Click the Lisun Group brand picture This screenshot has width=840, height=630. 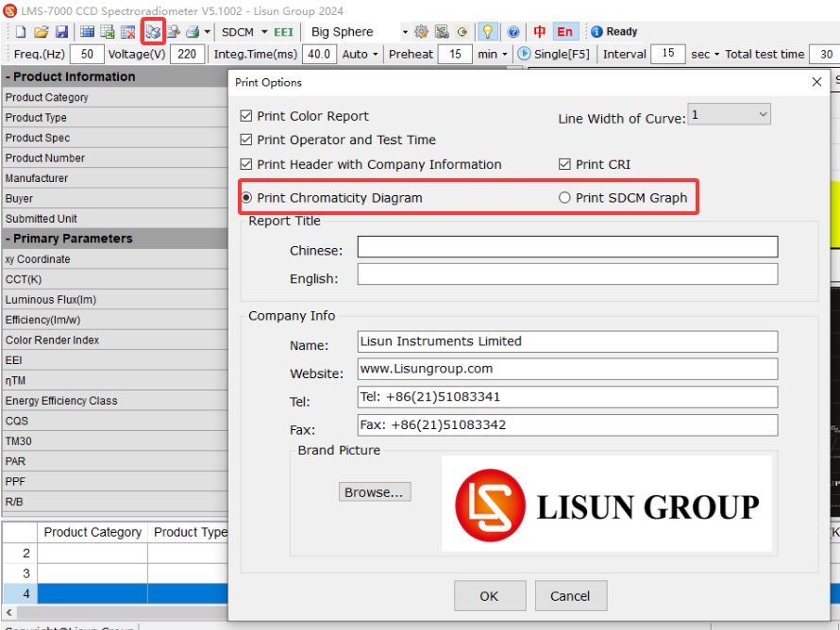(607, 504)
